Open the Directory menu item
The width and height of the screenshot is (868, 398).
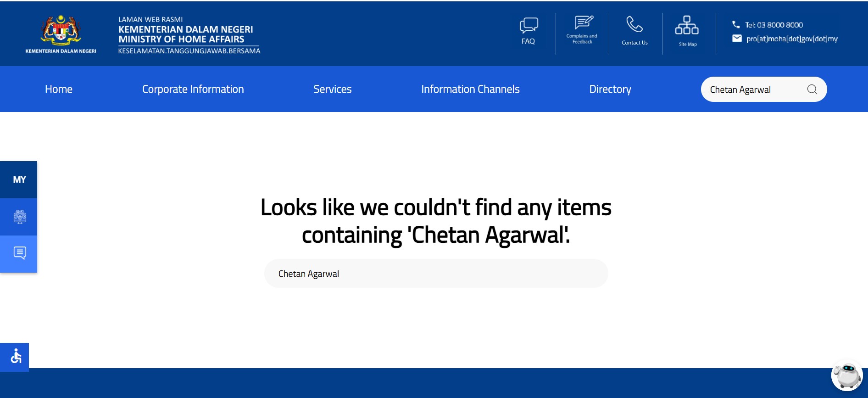tap(610, 89)
